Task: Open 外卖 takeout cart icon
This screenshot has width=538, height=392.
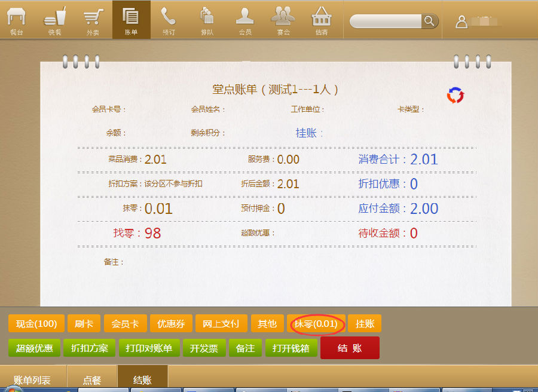Action: point(93,19)
